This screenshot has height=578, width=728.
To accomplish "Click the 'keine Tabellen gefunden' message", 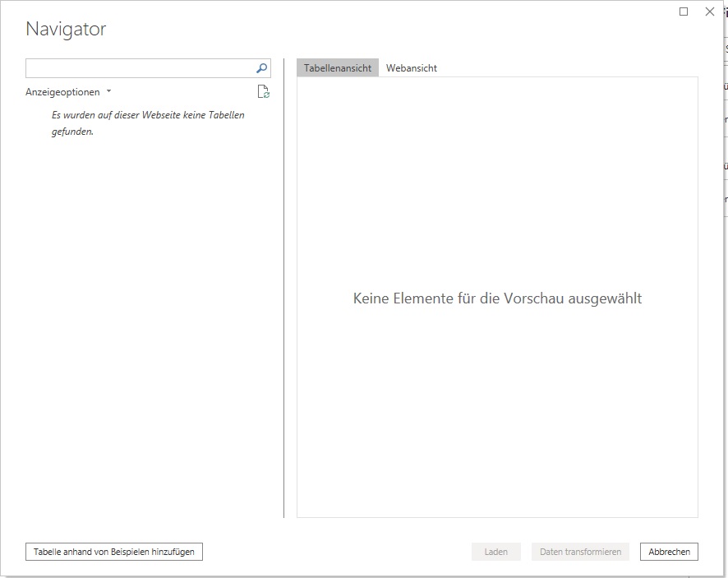I will [148, 123].
